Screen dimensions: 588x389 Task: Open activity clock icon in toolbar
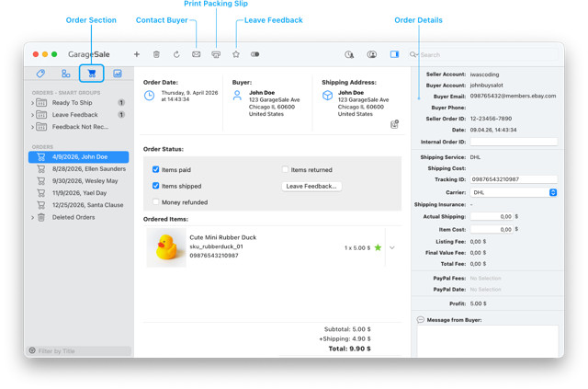349,55
